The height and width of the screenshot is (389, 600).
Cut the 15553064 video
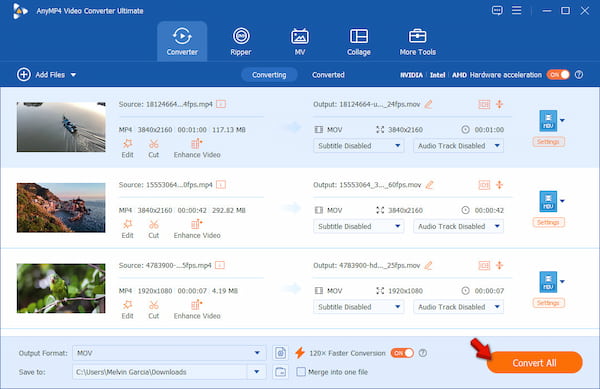(153, 229)
